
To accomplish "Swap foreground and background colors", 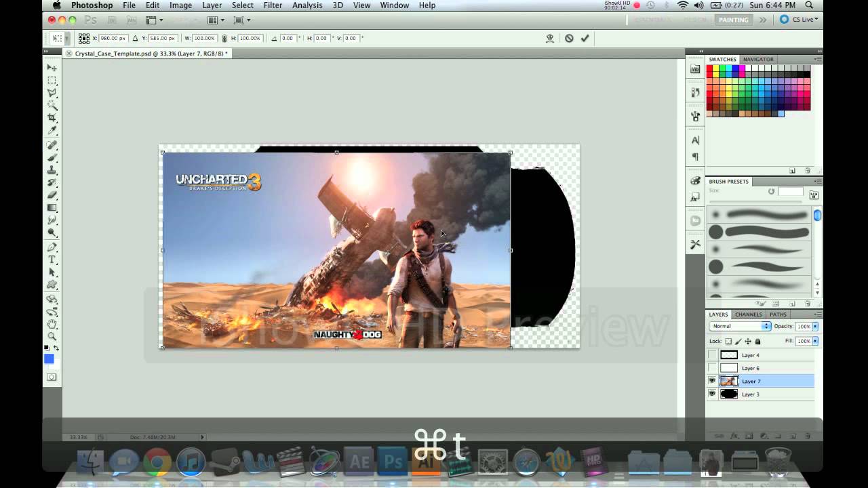I will [x=56, y=348].
